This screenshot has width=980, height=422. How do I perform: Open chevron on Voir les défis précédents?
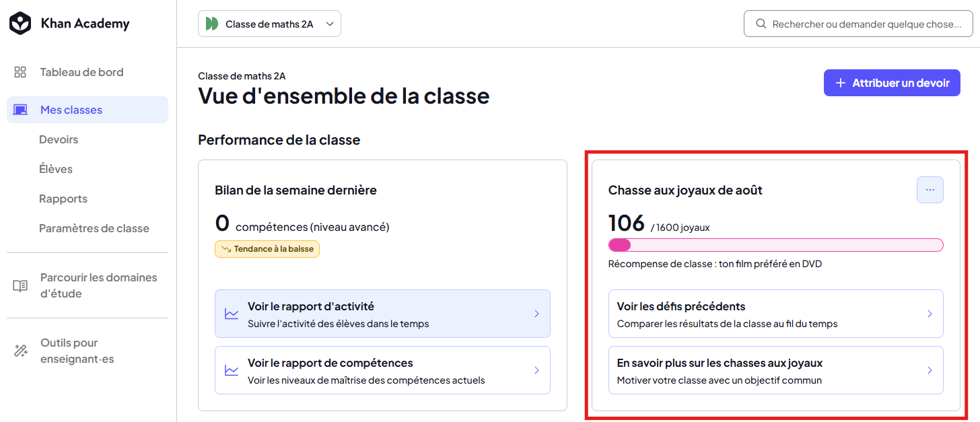[x=930, y=314]
